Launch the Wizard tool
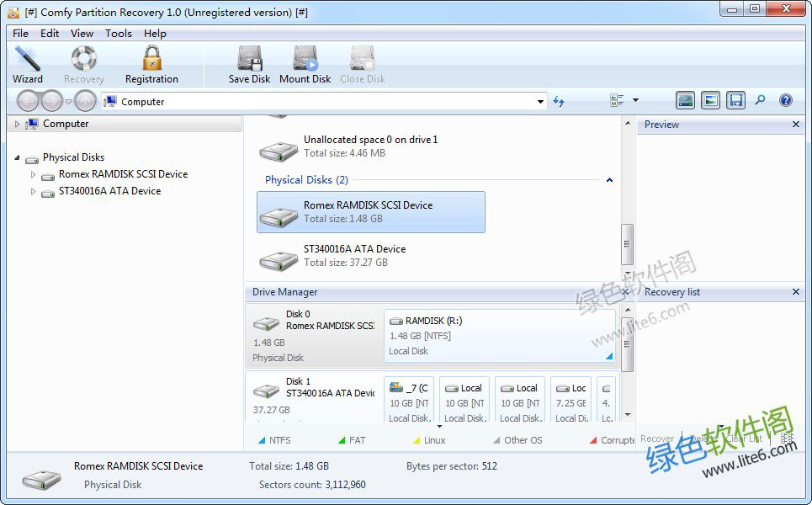 pos(28,65)
